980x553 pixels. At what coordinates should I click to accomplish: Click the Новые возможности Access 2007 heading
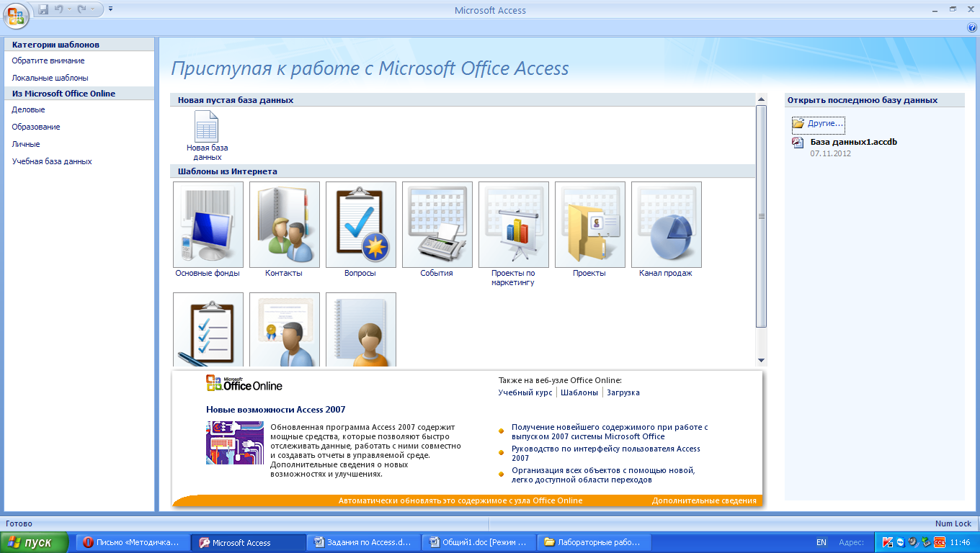tap(276, 409)
